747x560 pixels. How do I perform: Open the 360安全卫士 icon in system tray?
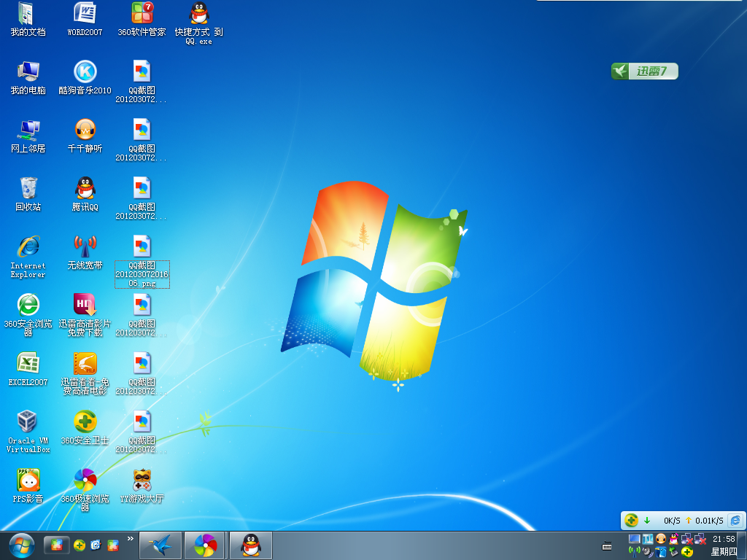coord(687,552)
